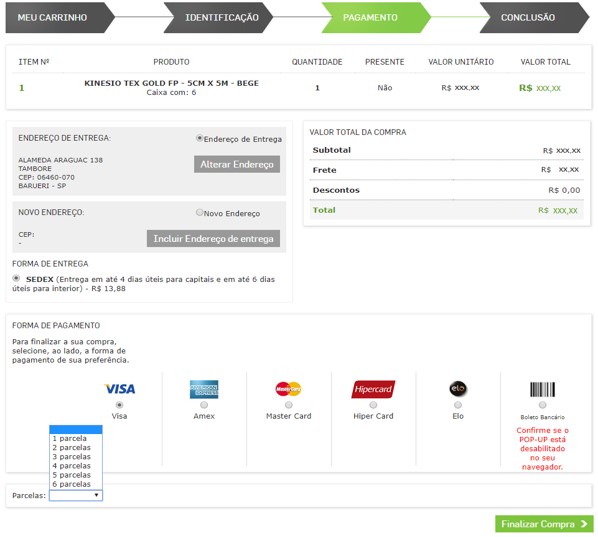
Task: Click the product name Kinesio Tex Gold FP
Action: (171, 83)
